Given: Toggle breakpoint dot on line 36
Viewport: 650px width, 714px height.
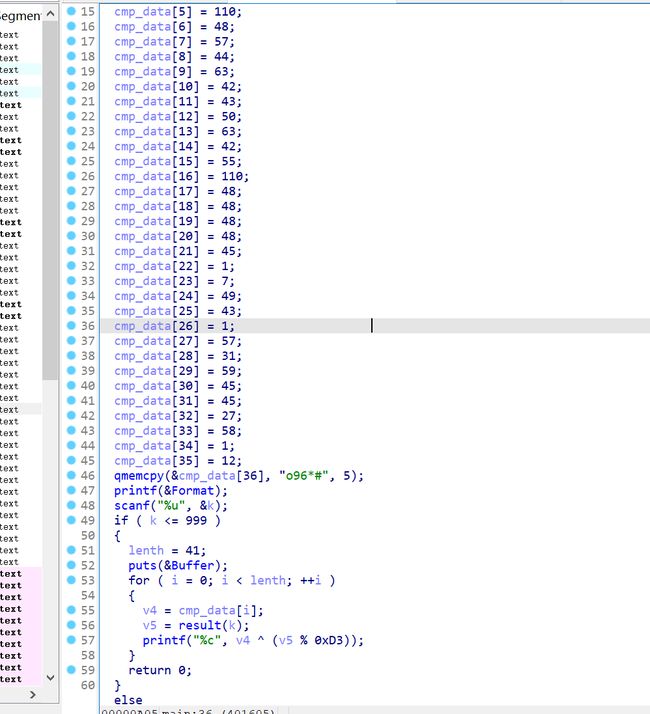Looking at the screenshot, I should tap(71, 325).
